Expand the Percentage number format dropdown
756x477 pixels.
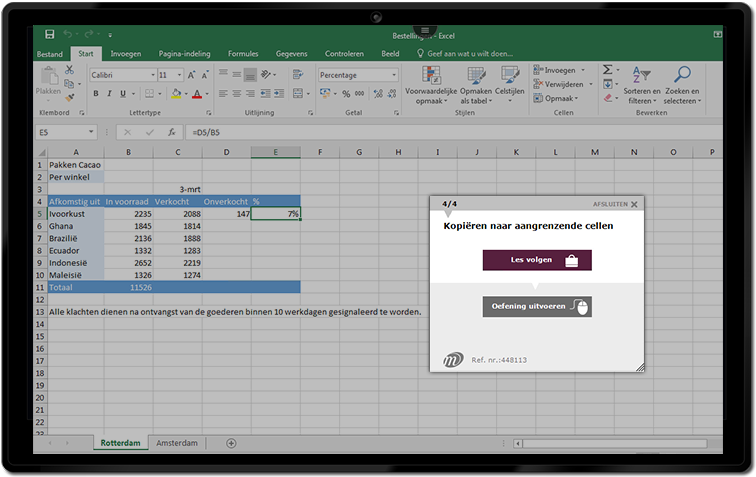tap(394, 75)
